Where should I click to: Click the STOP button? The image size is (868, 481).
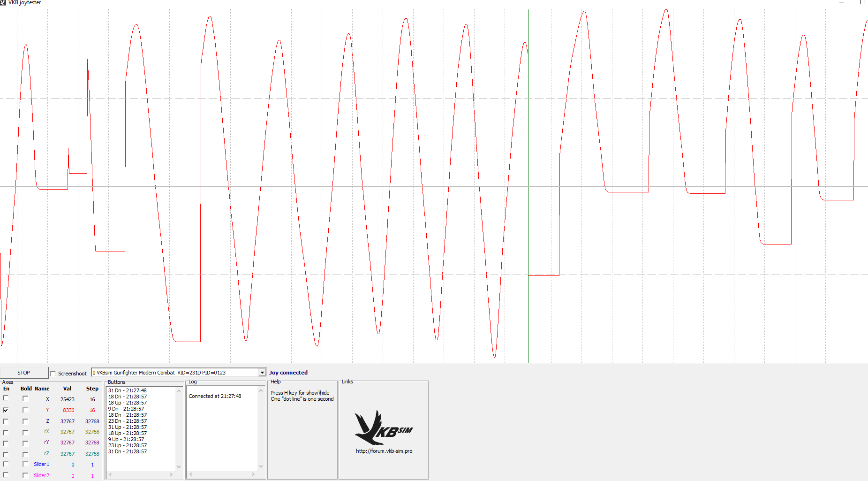24,373
